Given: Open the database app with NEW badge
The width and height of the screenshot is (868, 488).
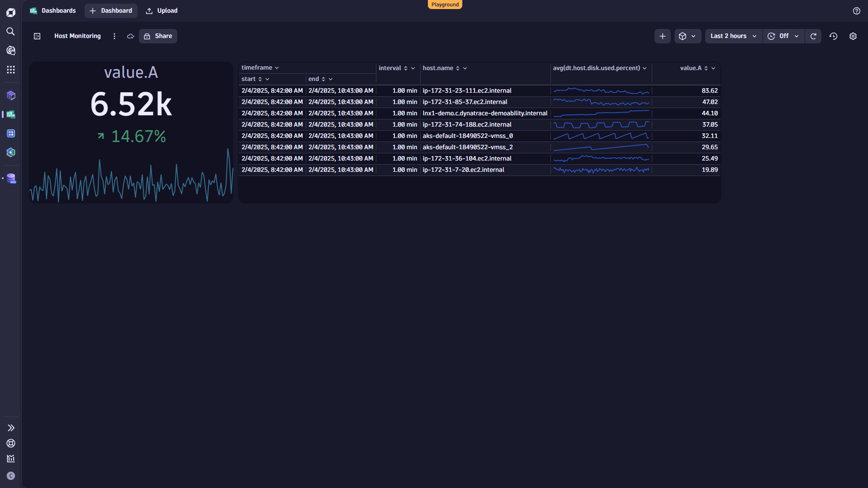Looking at the screenshot, I should (10, 178).
